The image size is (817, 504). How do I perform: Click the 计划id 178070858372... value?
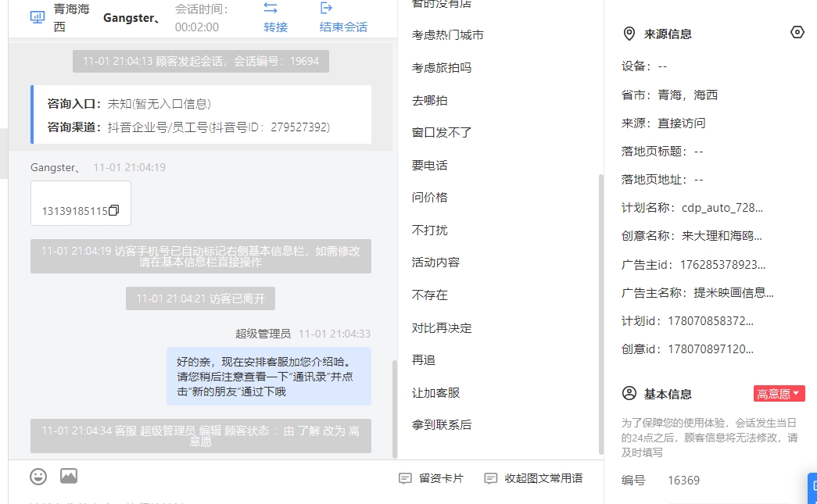(711, 320)
